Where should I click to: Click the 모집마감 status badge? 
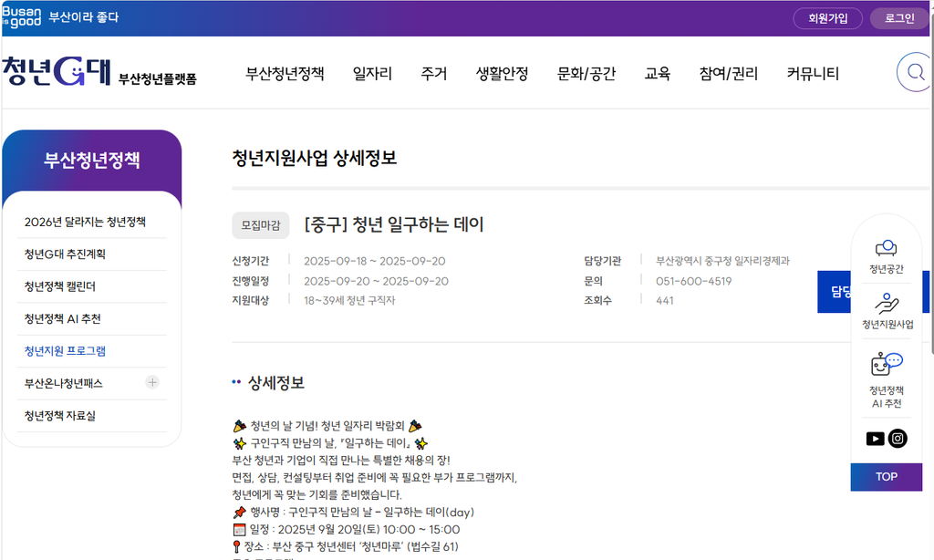[x=260, y=225]
